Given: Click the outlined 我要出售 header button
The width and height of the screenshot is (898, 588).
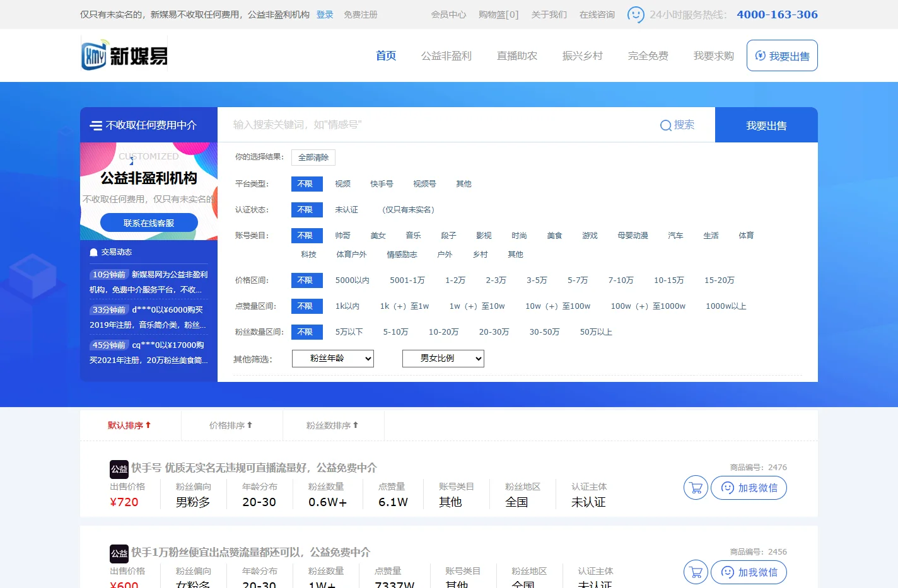Looking at the screenshot, I should 782,55.
